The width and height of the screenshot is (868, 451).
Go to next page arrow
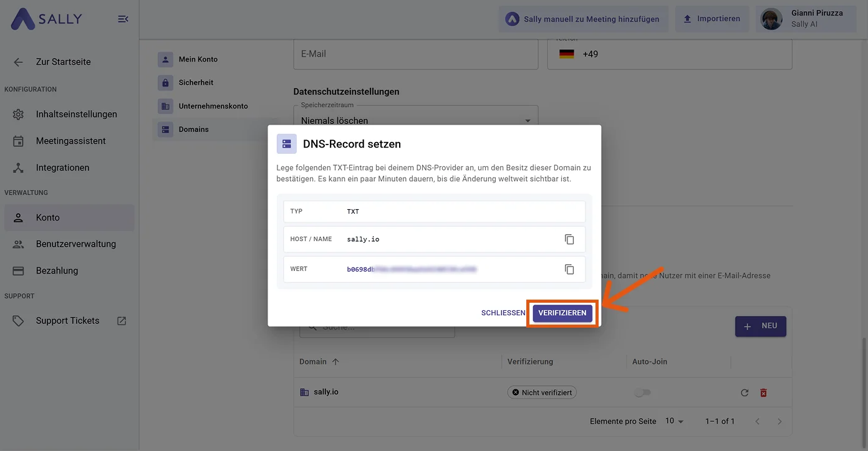click(x=779, y=422)
